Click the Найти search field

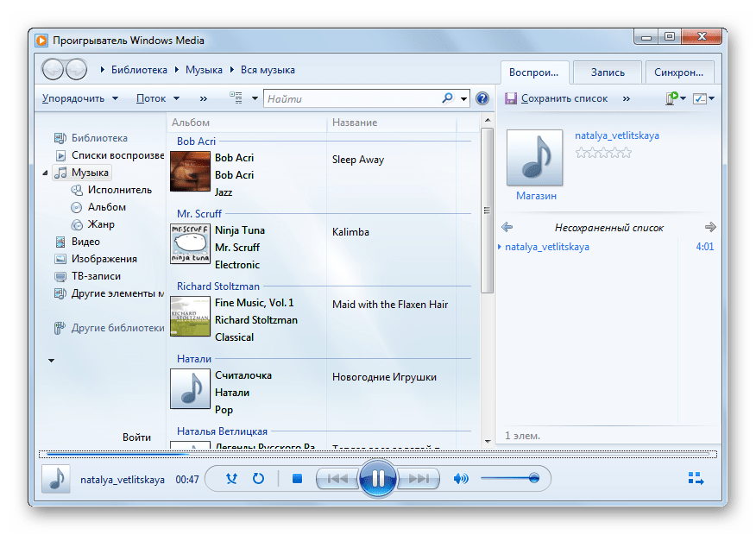pyautogui.click(x=352, y=99)
